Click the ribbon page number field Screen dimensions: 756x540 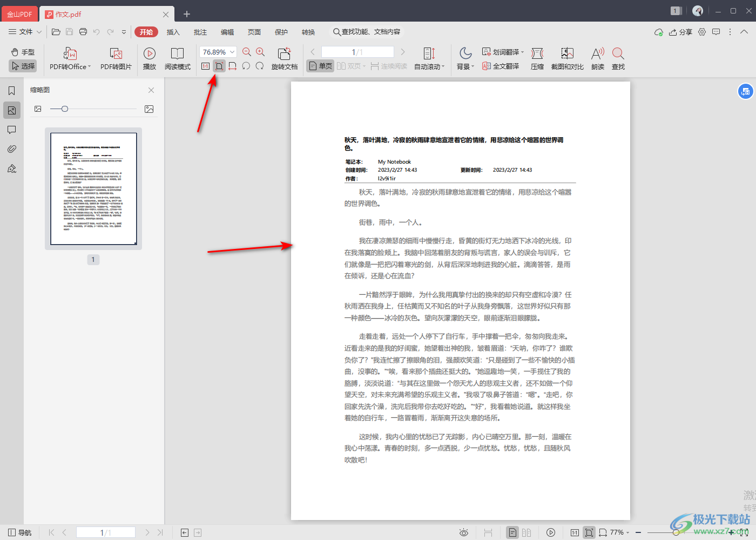coord(357,52)
